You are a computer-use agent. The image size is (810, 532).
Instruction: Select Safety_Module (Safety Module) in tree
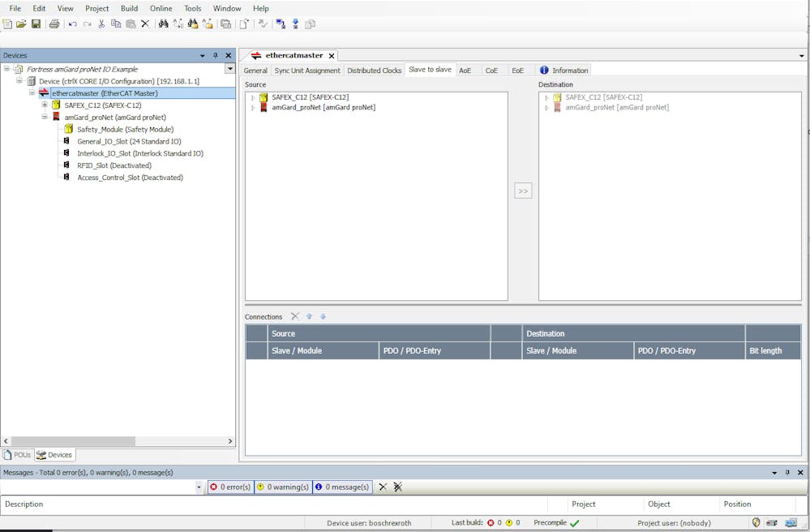pyautogui.click(x=125, y=129)
